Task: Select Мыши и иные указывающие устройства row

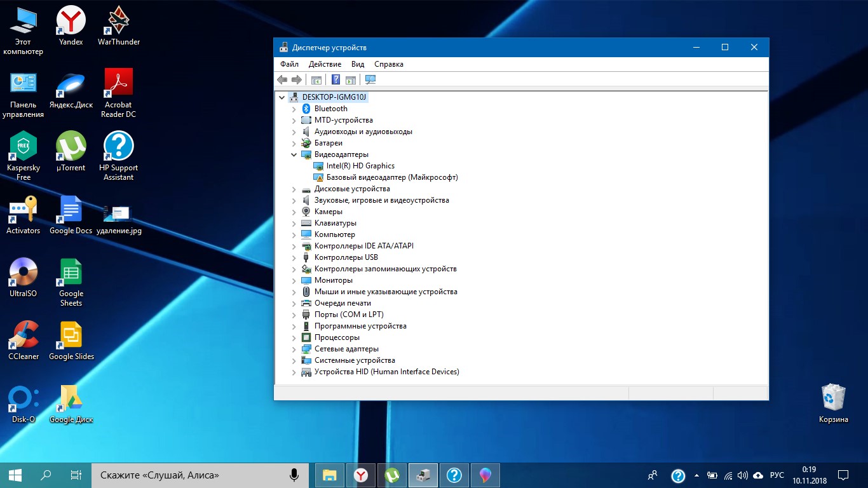Action: (386, 292)
